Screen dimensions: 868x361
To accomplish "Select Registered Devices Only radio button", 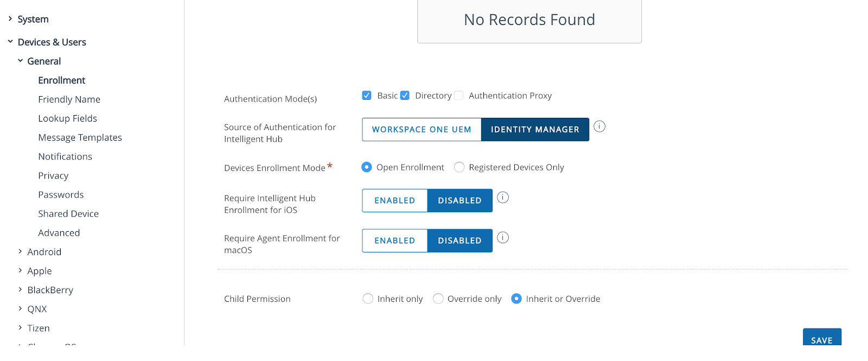I will tap(459, 167).
